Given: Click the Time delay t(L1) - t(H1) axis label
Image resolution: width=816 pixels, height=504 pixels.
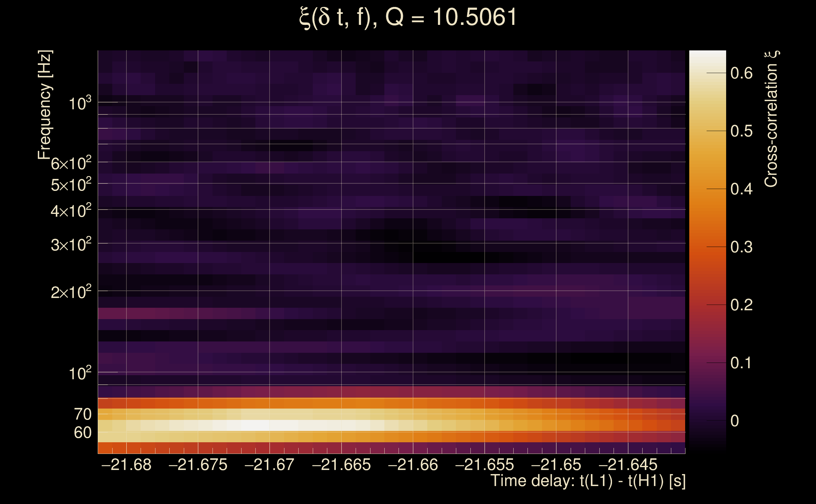Looking at the screenshot, I should click(x=588, y=481).
